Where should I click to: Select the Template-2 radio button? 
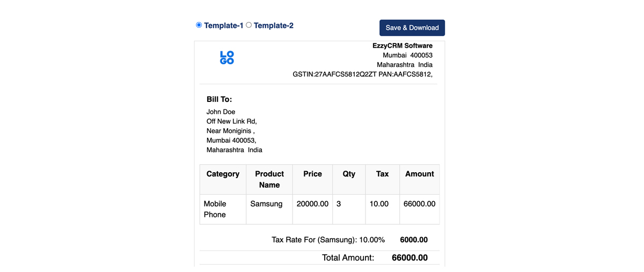pos(249,25)
